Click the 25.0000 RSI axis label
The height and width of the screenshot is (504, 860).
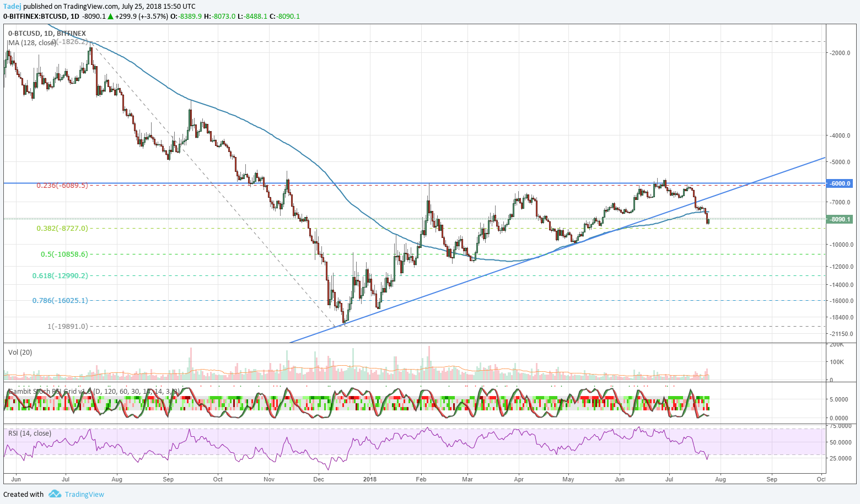pos(841,458)
